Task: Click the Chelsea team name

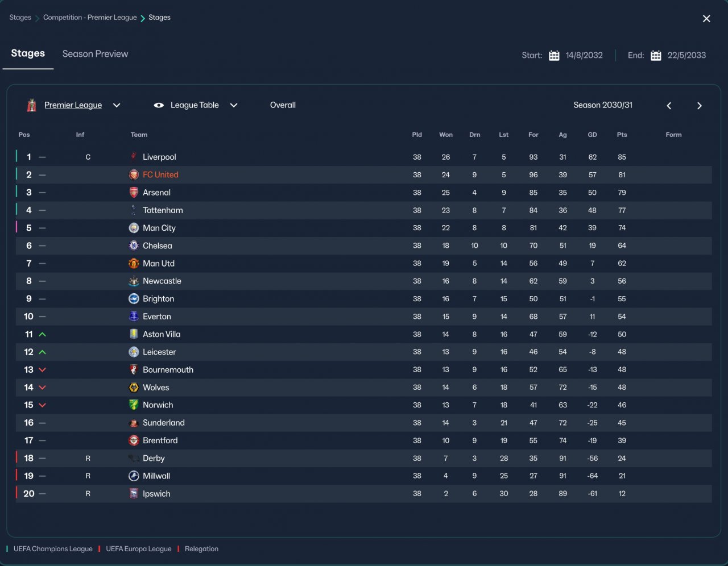Action: 158,245
